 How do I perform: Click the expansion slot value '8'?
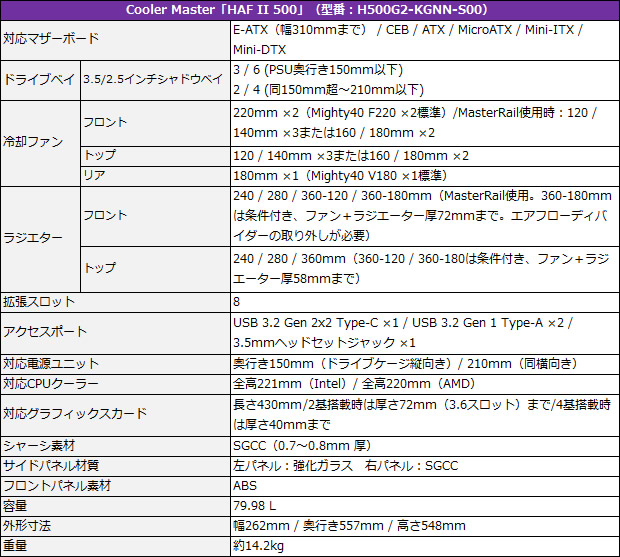425,302
